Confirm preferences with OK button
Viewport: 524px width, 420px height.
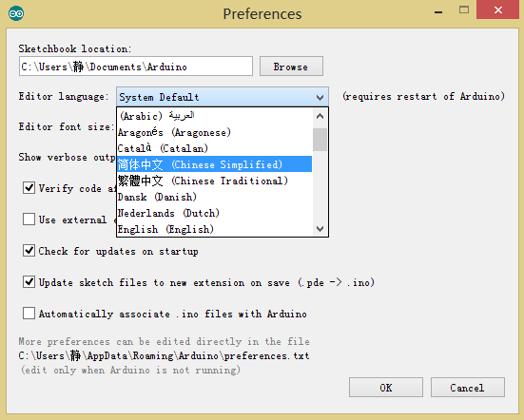point(386,388)
